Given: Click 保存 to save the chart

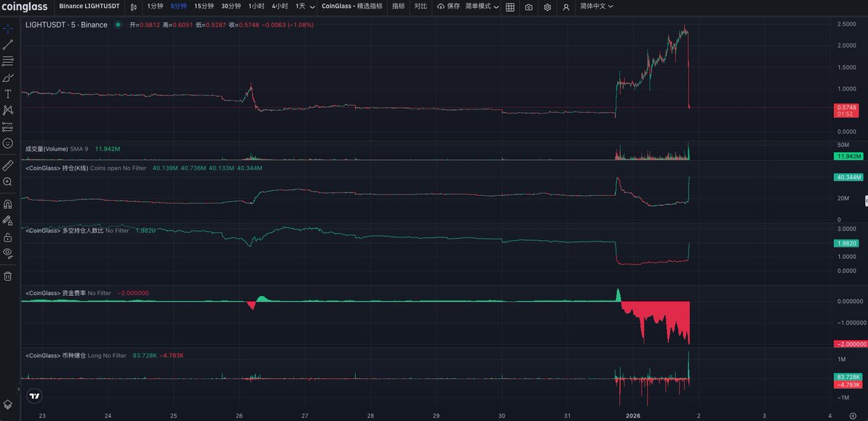Looking at the screenshot, I should pos(454,7).
